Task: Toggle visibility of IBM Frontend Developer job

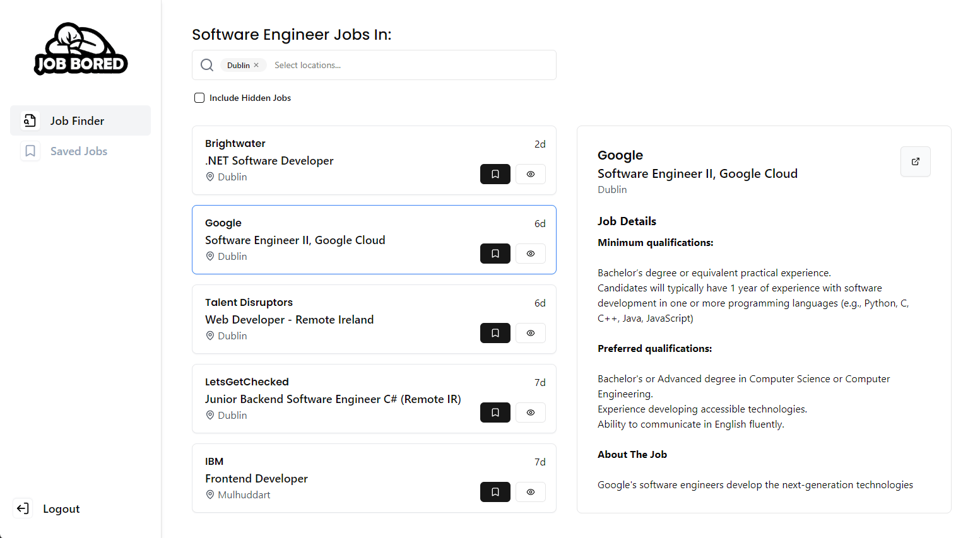Action: click(x=531, y=492)
